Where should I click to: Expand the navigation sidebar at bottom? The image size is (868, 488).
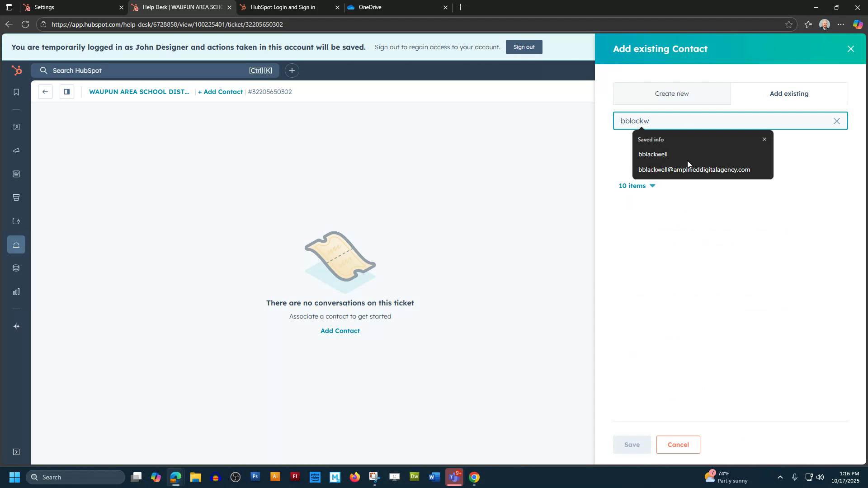[x=16, y=451]
